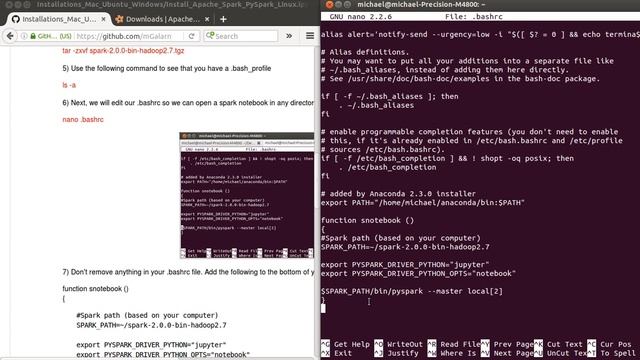Click '$SPARK_PATH/bin/pyspark --master local[2]' line

pyautogui.click(x=412, y=291)
